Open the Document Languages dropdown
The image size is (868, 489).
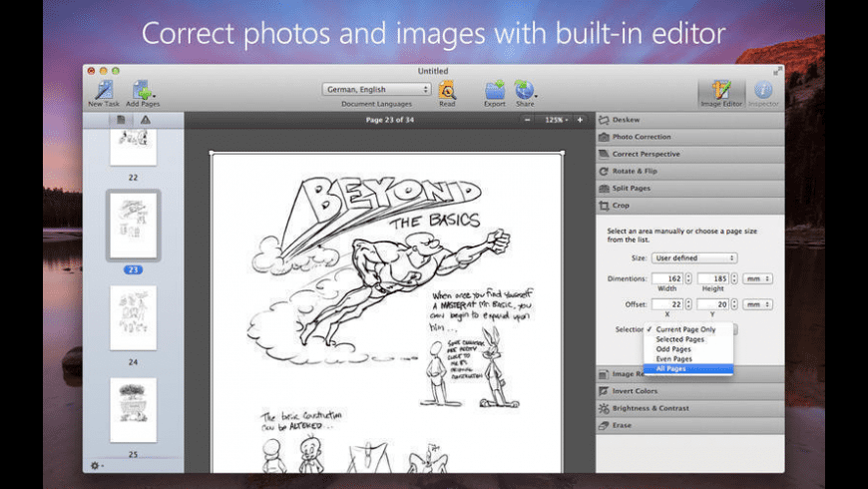(377, 89)
